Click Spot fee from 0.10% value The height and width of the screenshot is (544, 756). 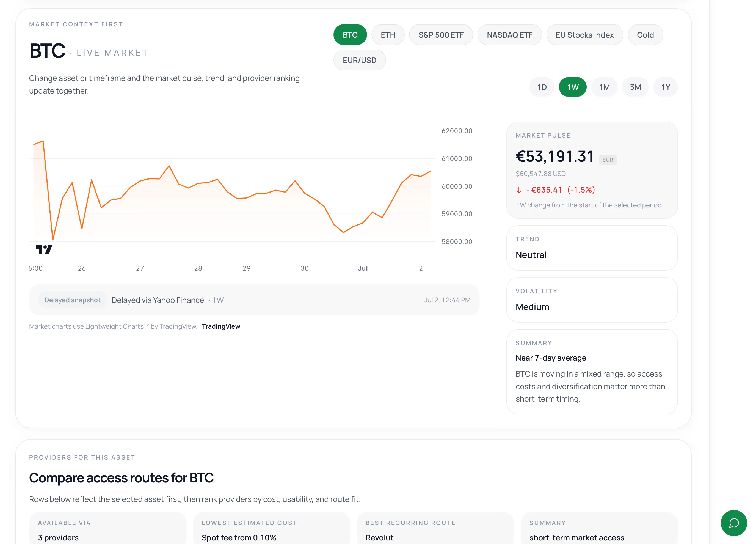[x=239, y=537]
